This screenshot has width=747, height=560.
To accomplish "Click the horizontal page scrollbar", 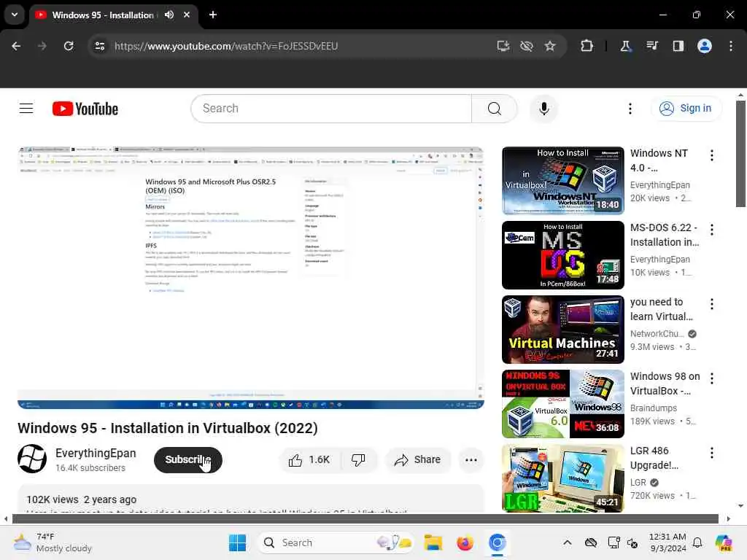I will [365, 518].
